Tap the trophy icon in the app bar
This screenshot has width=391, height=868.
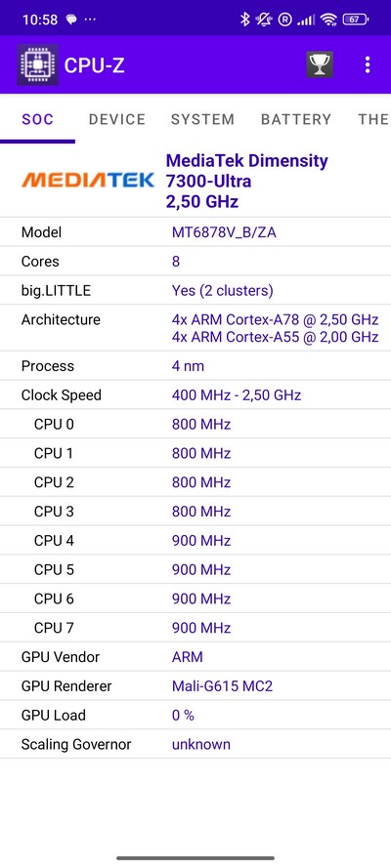[x=320, y=64]
